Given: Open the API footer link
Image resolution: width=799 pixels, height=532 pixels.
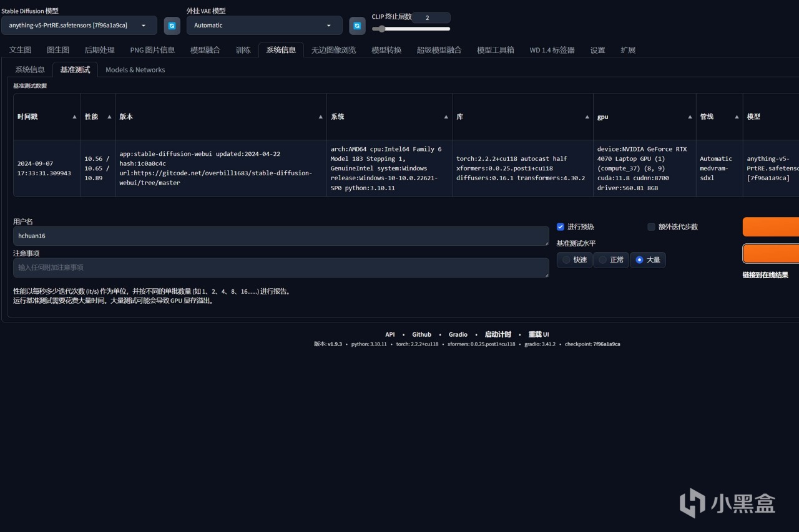Looking at the screenshot, I should [x=390, y=334].
